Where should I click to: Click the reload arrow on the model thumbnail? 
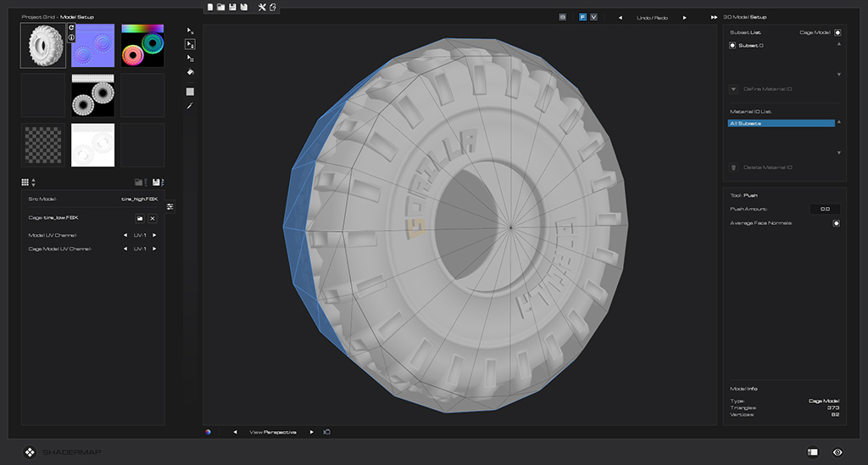[x=71, y=27]
